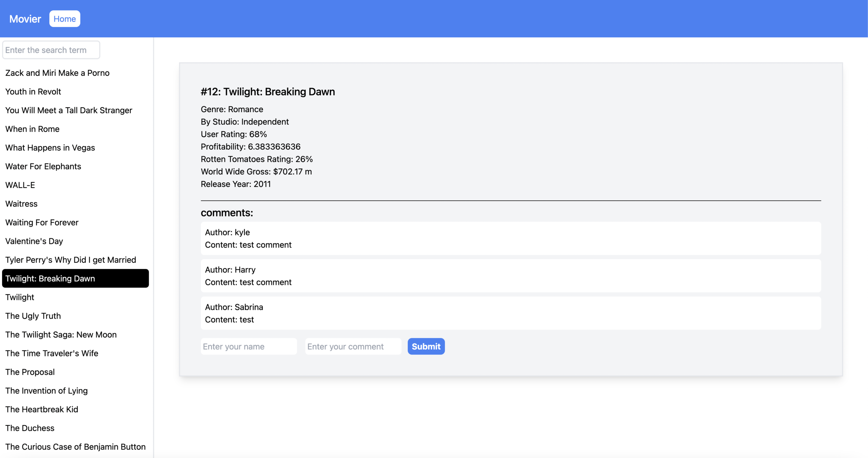Select Water For Elephants in sidebar
This screenshot has width=868, height=458.
[43, 167]
